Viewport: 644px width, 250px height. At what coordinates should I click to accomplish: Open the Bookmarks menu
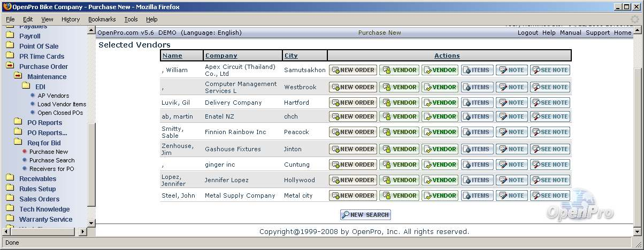pyautogui.click(x=102, y=19)
